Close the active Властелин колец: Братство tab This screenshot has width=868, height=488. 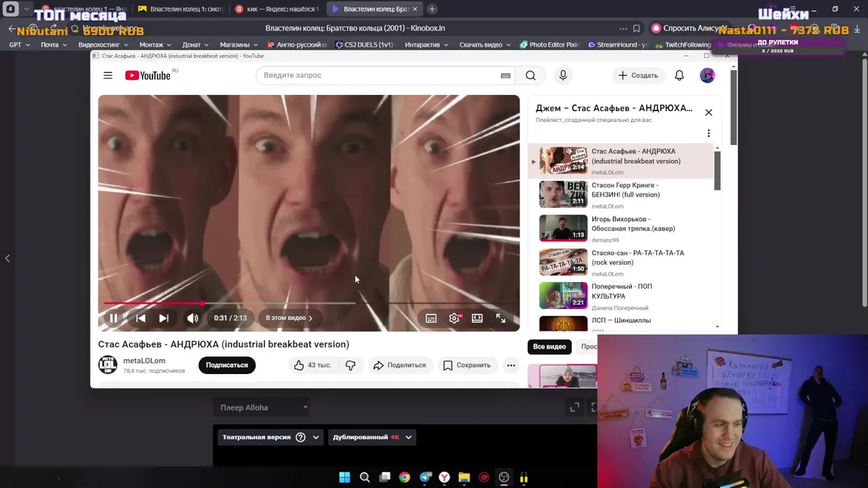point(415,9)
